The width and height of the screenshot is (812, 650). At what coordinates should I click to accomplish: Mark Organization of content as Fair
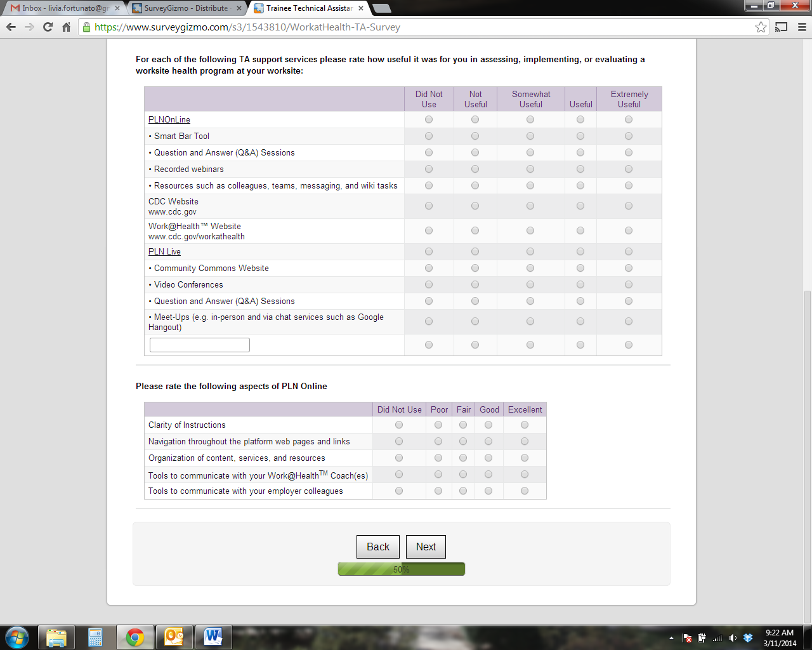[463, 458]
